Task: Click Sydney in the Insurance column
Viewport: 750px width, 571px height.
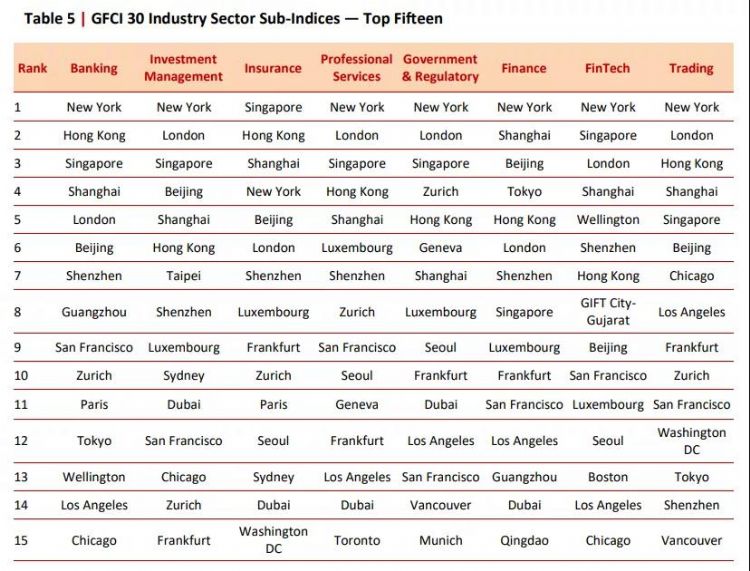Action: coord(273,477)
